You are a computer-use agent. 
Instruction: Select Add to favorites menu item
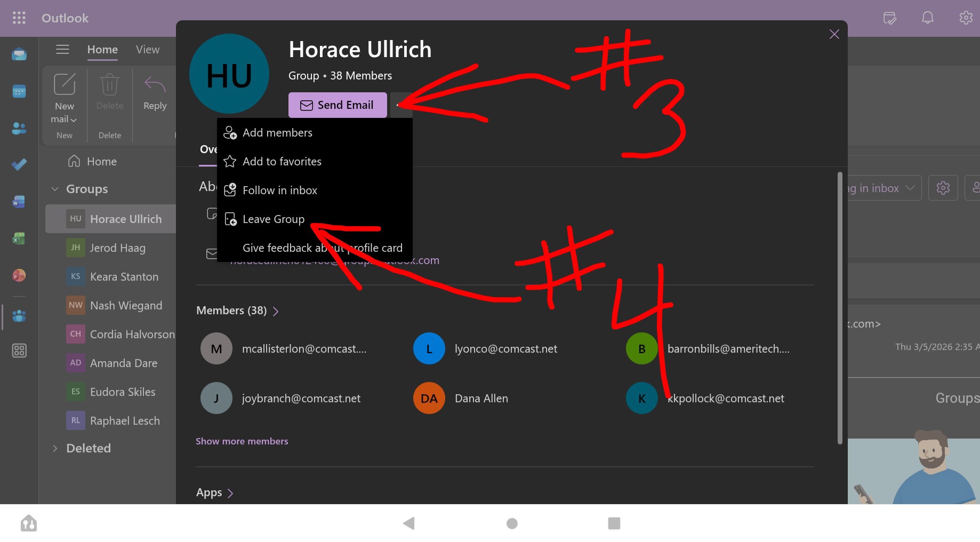315,162
